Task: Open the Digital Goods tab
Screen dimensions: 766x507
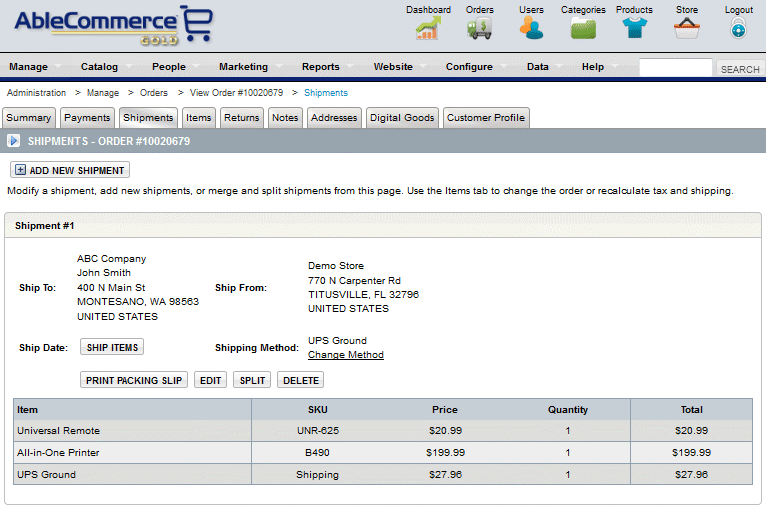Action: click(x=402, y=118)
